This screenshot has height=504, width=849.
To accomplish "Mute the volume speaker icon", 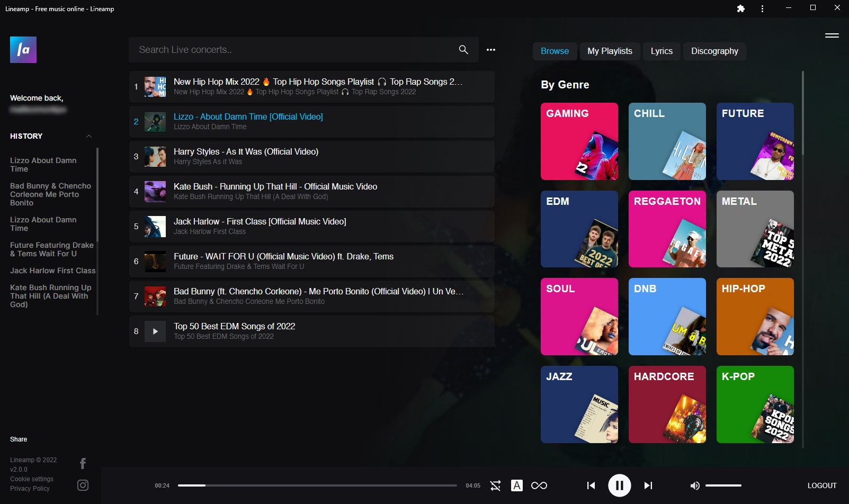I will [x=695, y=485].
